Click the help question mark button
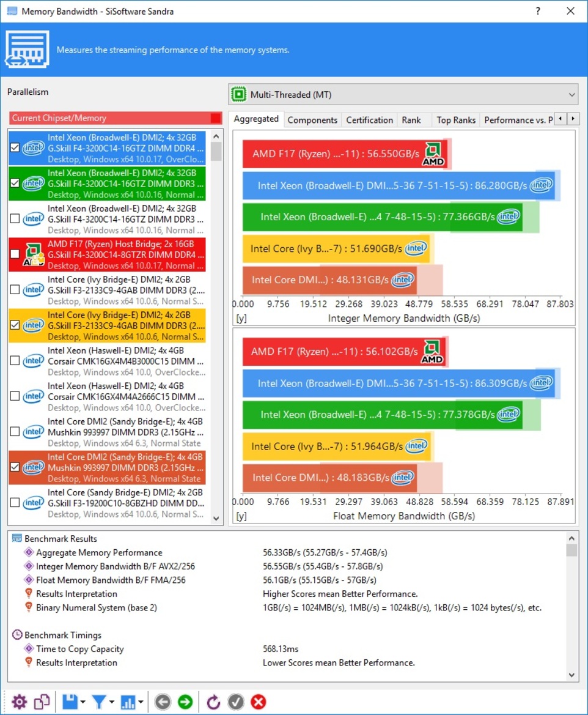The image size is (588, 715). click(x=538, y=11)
